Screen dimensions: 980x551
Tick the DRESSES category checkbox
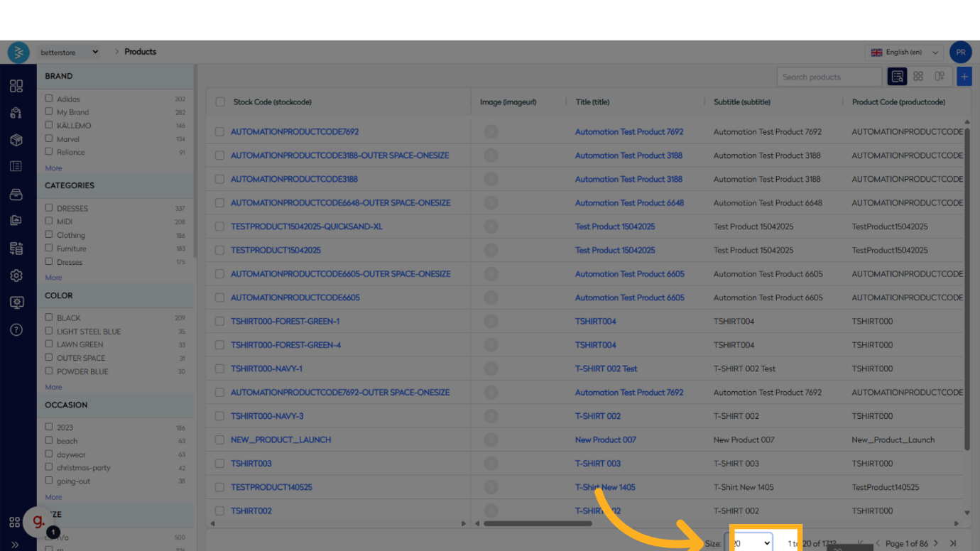49,208
